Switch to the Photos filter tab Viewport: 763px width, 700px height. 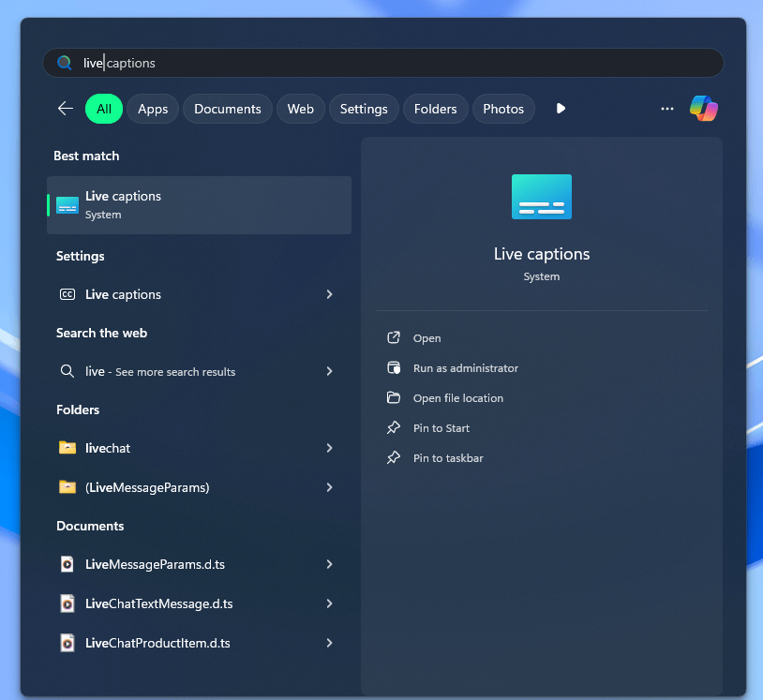point(503,109)
